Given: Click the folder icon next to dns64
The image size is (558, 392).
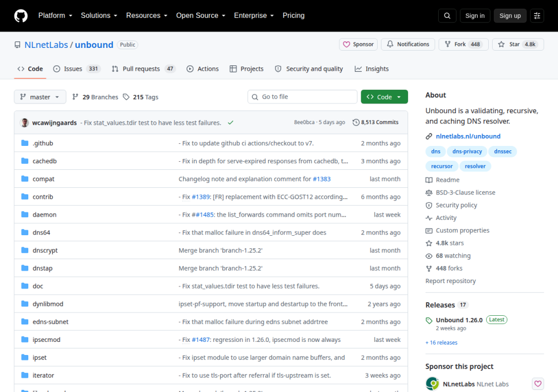Looking at the screenshot, I should click(25, 232).
